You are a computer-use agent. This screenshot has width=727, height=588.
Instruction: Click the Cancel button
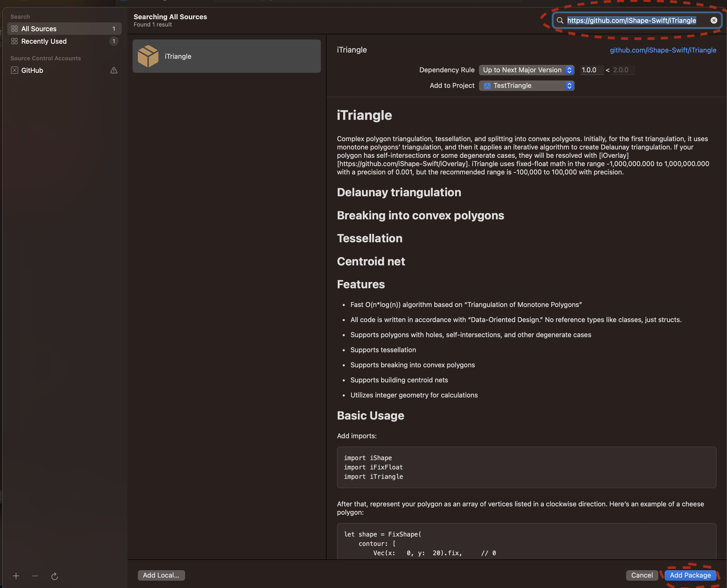pos(642,575)
